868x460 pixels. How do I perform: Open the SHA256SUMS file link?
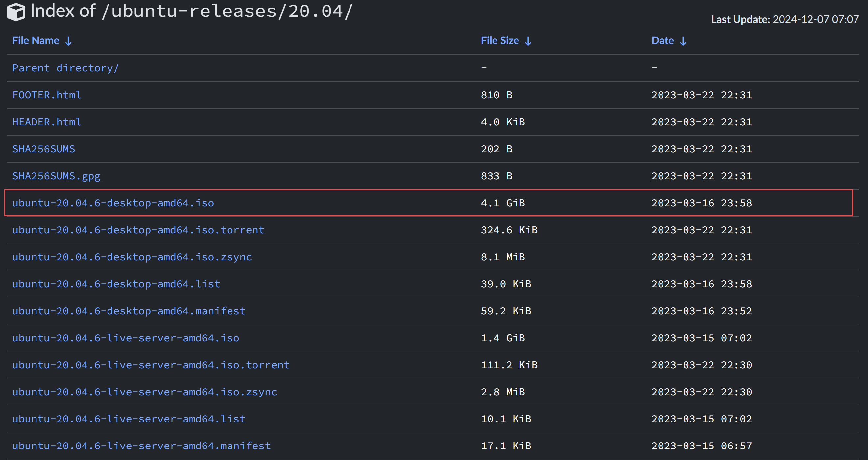(x=43, y=149)
